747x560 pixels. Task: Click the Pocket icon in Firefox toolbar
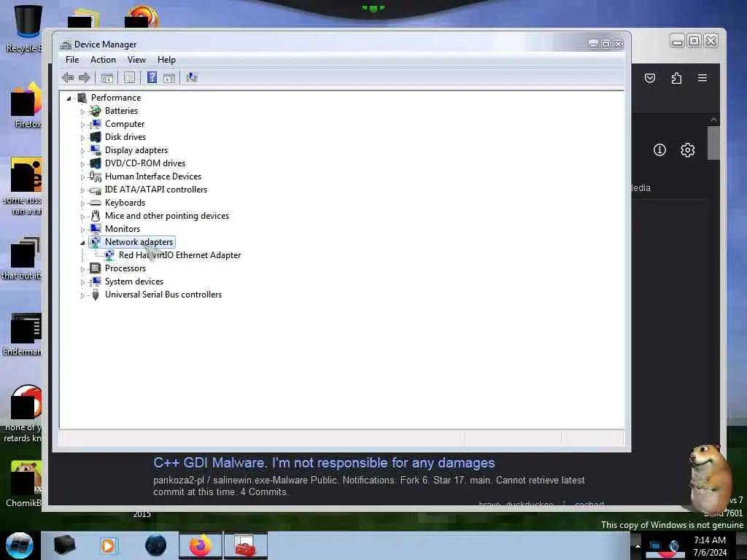point(650,78)
